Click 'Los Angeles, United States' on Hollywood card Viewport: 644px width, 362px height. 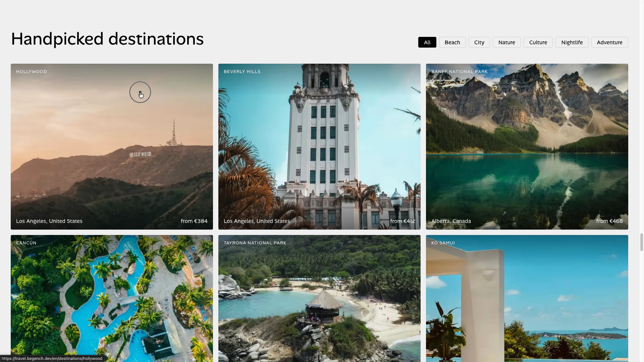pos(49,221)
